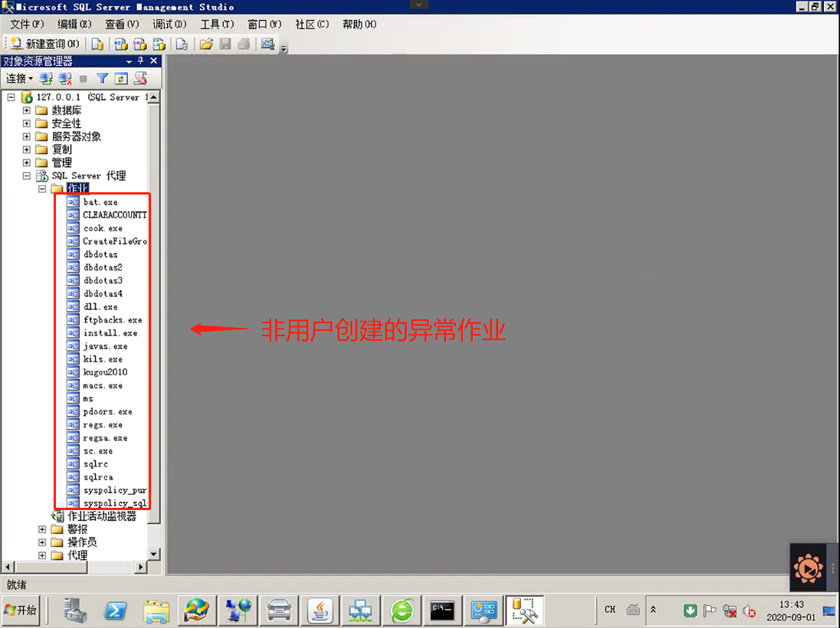Select the 作业活动监视器 item
The height and width of the screenshot is (628, 840).
(x=102, y=516)
